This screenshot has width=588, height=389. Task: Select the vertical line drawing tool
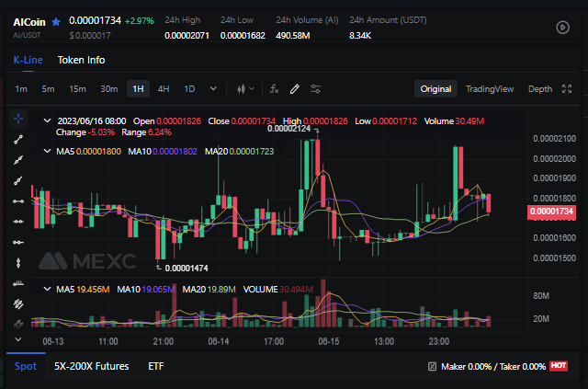pyautogui.click(x=18, y=263)
